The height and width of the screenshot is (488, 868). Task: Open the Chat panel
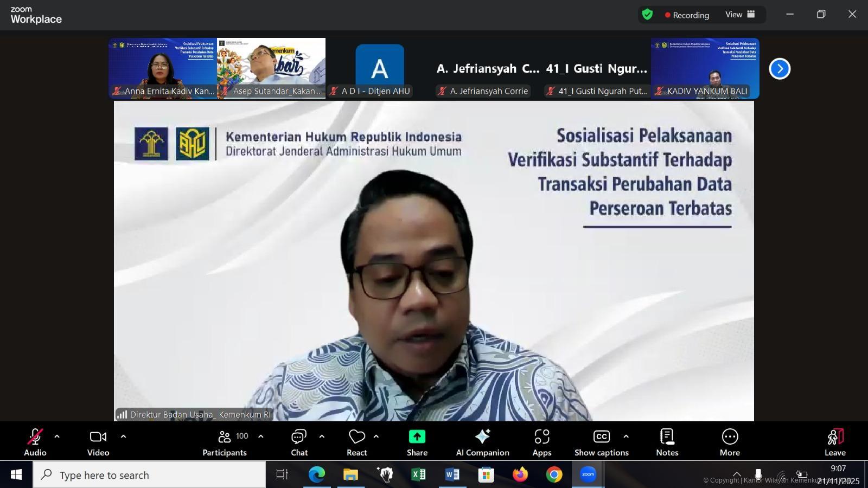click(x=299, y=442)
